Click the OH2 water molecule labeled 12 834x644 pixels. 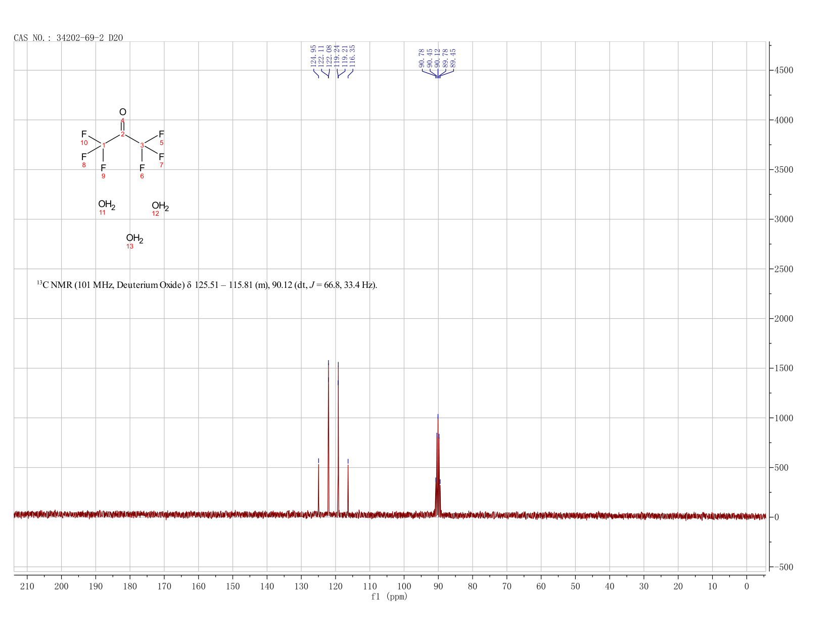click(160, 206)
